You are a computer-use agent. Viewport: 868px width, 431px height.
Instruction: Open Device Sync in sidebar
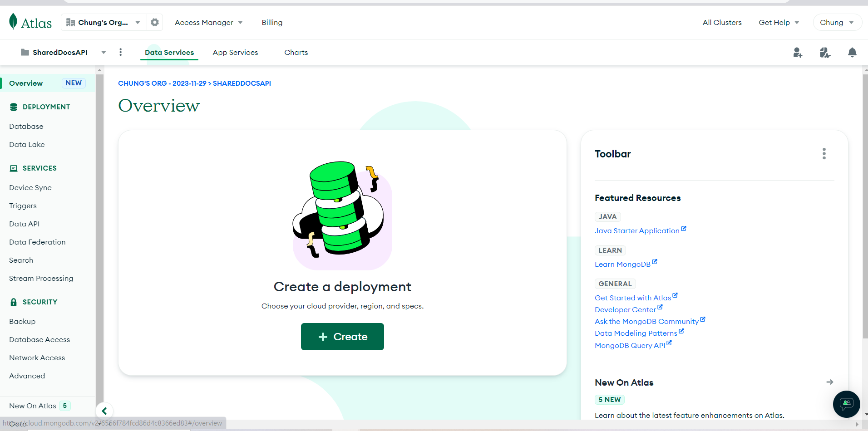tap(30, 187)
